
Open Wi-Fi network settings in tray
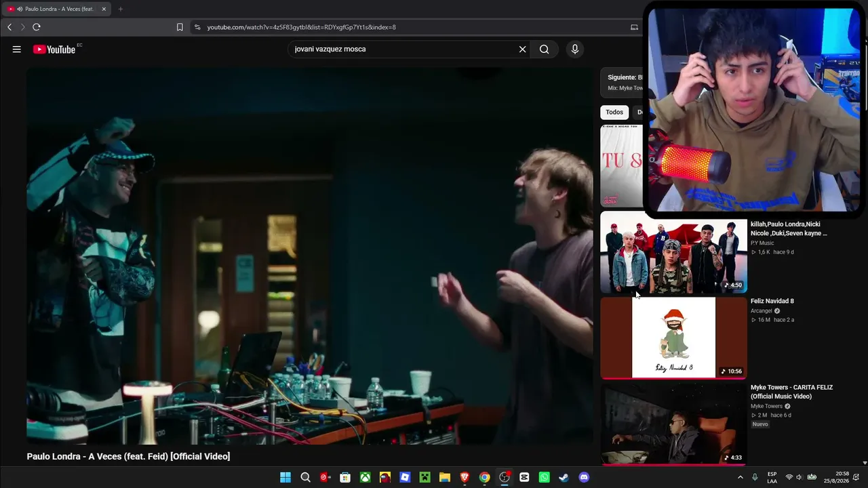[x=789, y=477]
